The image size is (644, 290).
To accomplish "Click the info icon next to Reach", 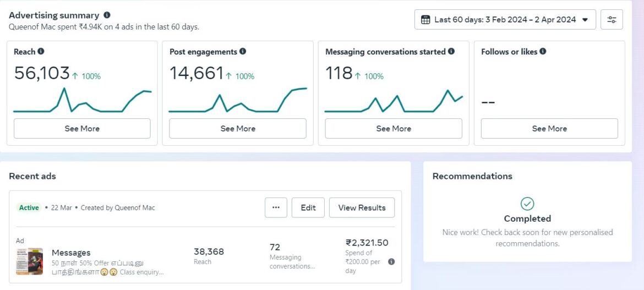I will tap(41, 52).
